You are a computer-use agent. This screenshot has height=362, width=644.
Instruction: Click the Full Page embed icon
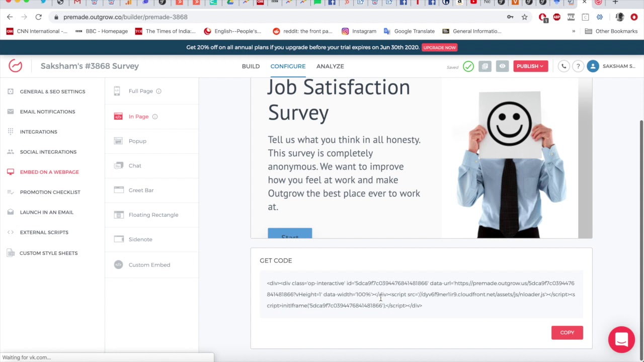point(117,91)
